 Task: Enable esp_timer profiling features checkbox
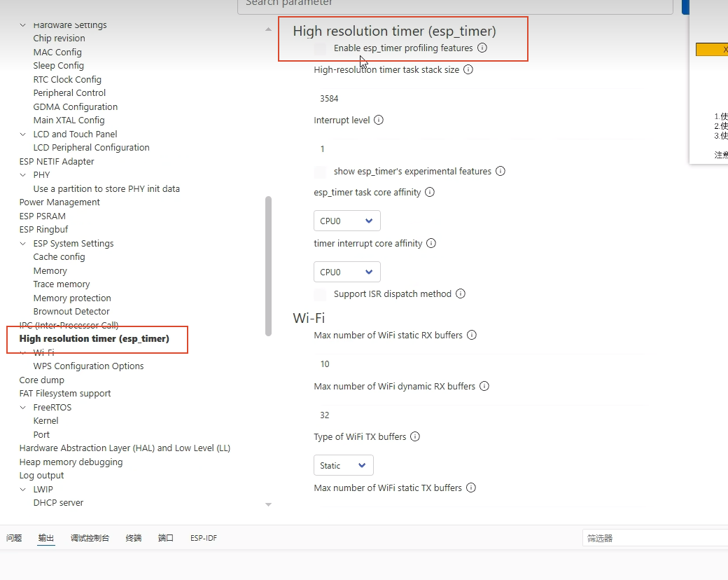(320, 49)
